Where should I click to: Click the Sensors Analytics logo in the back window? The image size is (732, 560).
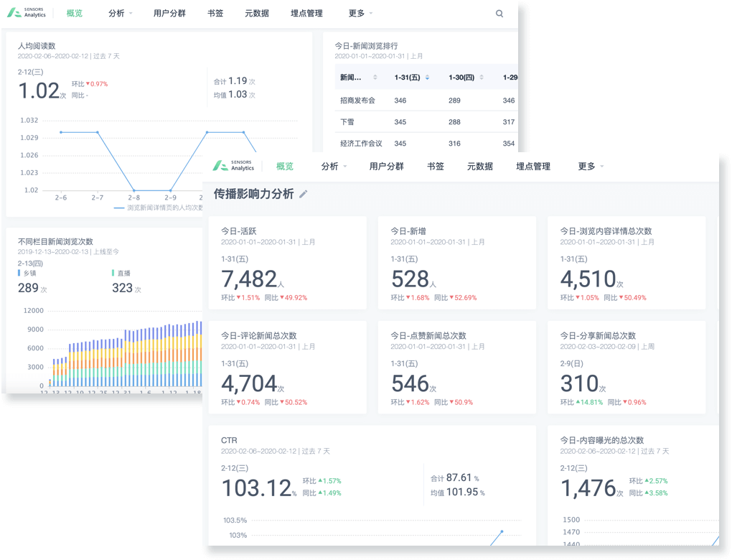(x=27, y=13)
